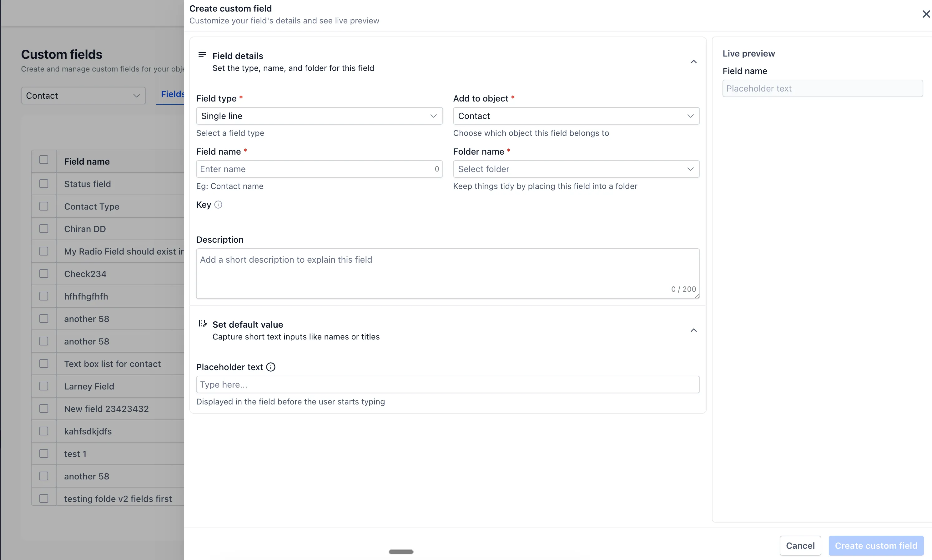Toggle the select-all header checkbox
The width and height of the screenshot is (932, 560).
[x=44, y=160]
